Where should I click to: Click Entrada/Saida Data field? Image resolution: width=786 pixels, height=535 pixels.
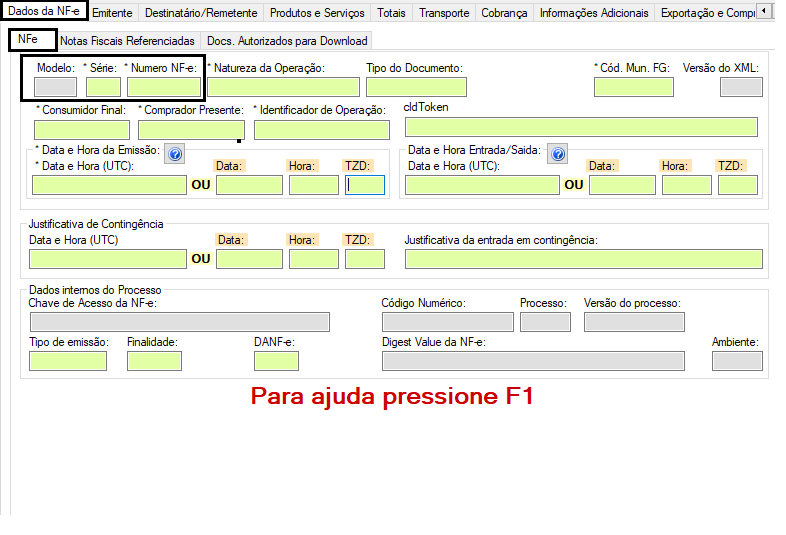point(622,185)
